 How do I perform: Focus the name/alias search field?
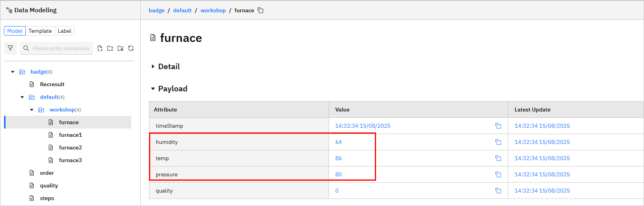[61, 48]
